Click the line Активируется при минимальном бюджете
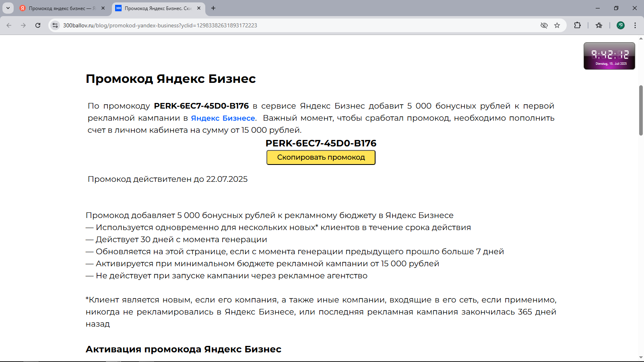 (262, 263)
